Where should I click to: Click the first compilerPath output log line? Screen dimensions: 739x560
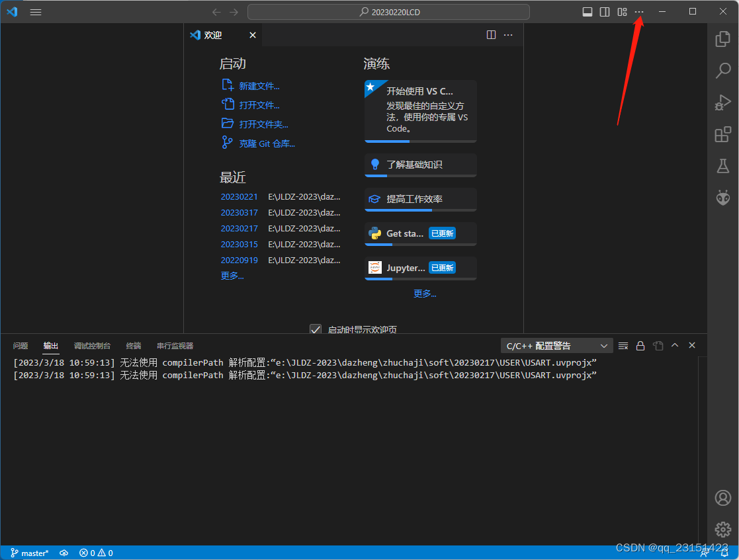pos(305,363)
